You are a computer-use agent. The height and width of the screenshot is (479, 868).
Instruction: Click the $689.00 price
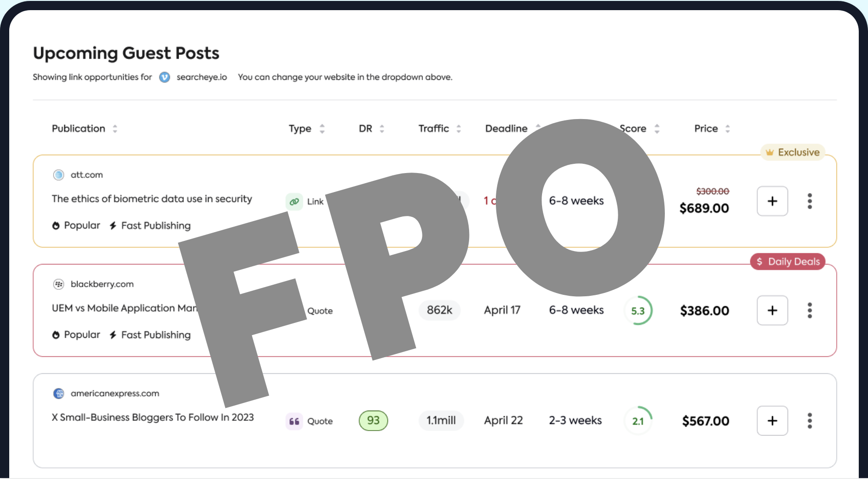705,209
